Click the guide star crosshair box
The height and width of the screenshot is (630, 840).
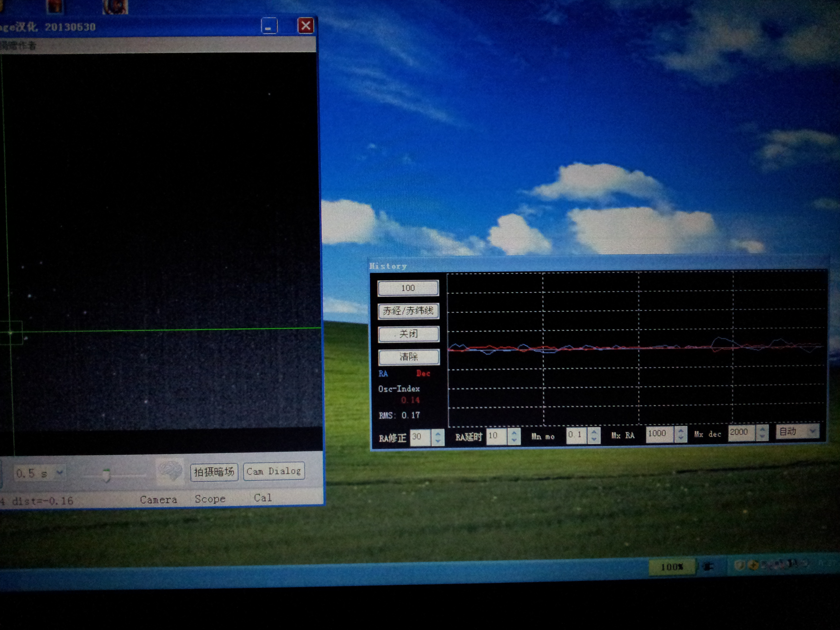[x=11, y=333]
